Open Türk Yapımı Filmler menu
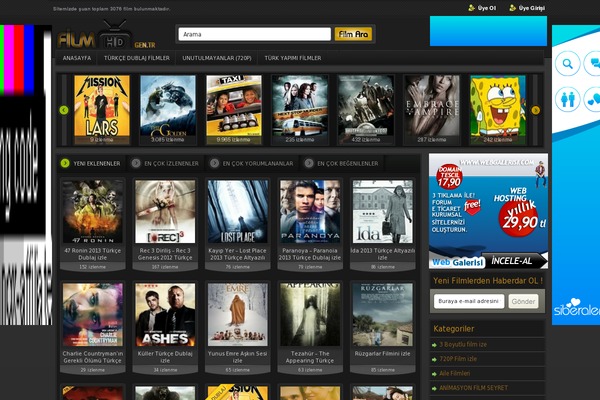This screenshot has height=400, width=600. point(293,58)
